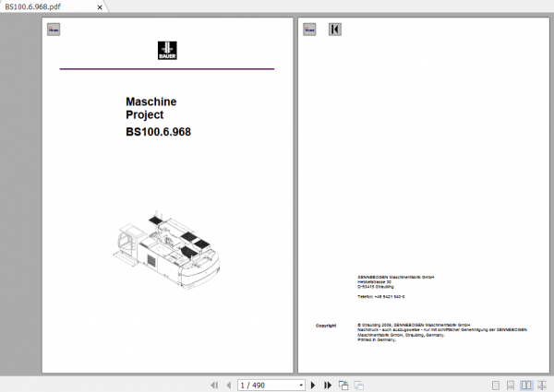Click the BS100.6.968 project title text

pos(158,132)
